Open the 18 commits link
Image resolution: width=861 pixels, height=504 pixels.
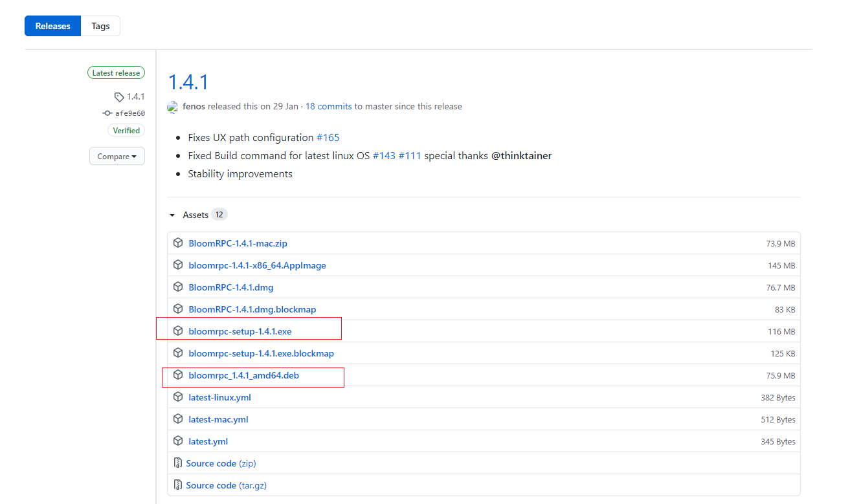point(328,106)
